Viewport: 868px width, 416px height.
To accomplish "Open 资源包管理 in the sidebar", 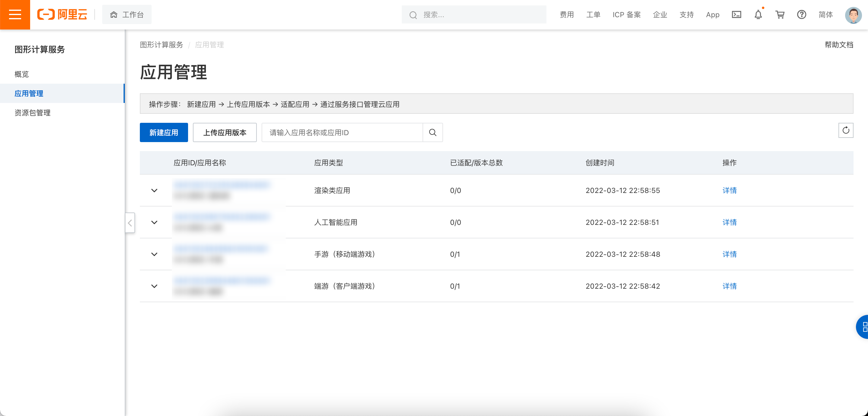I will click(33, 113).
